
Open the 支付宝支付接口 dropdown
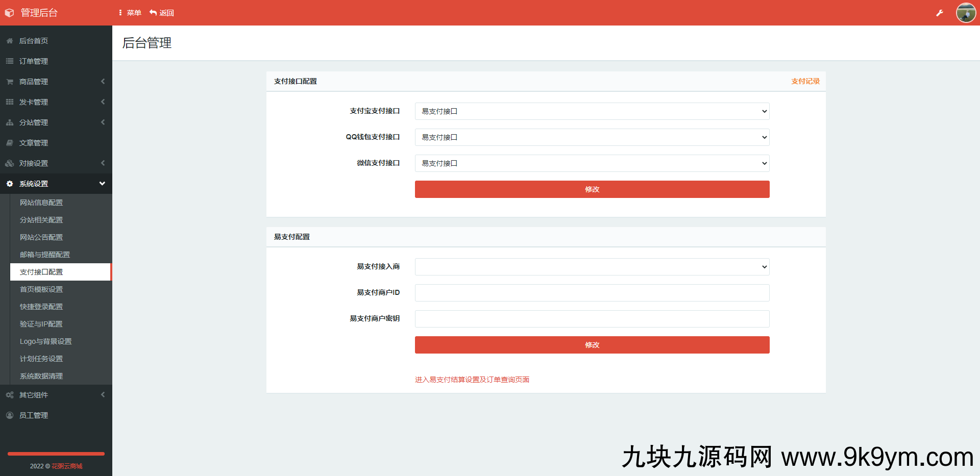click(592, 111)
